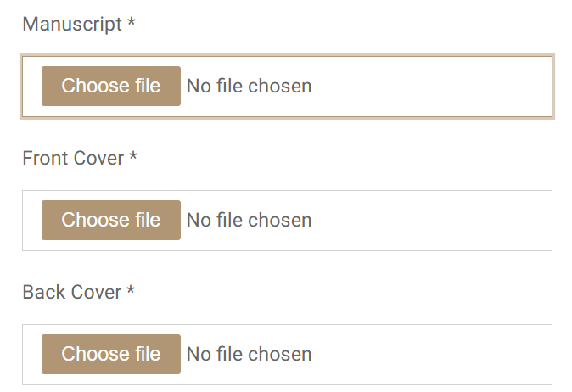Click the required asterisk beside Manuscript

click(132, 23)
